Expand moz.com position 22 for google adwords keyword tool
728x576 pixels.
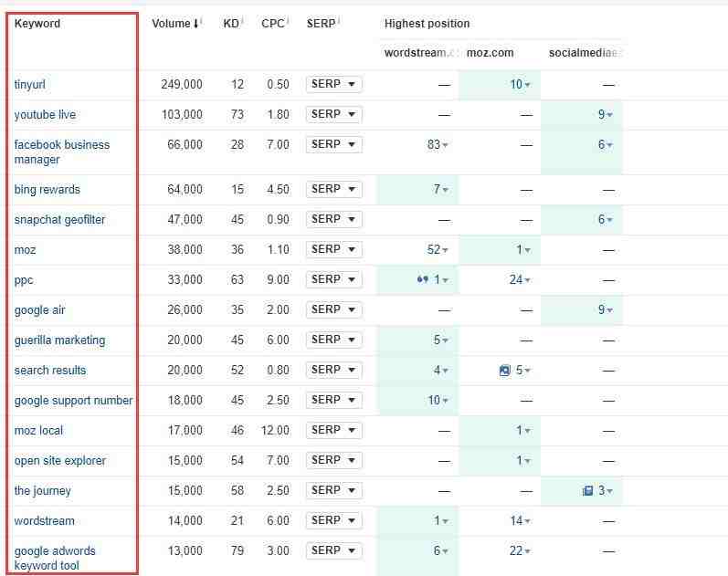(x=521, y=551)
